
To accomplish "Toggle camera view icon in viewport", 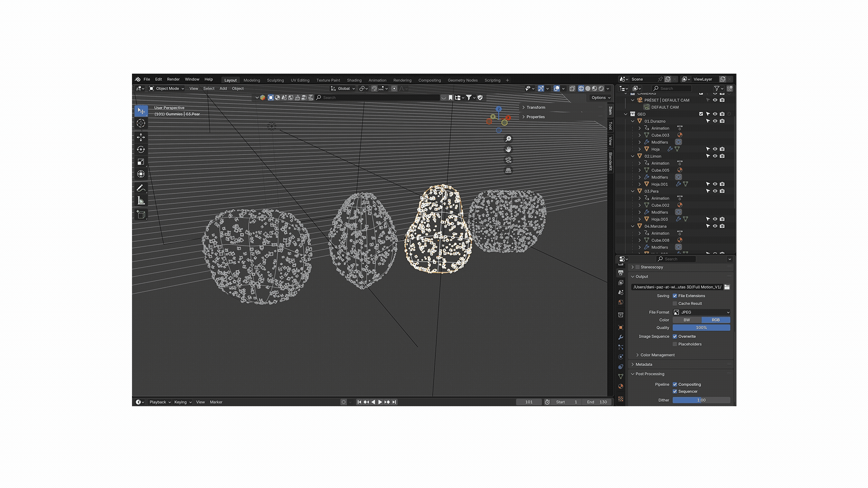I will pos(508,160).
